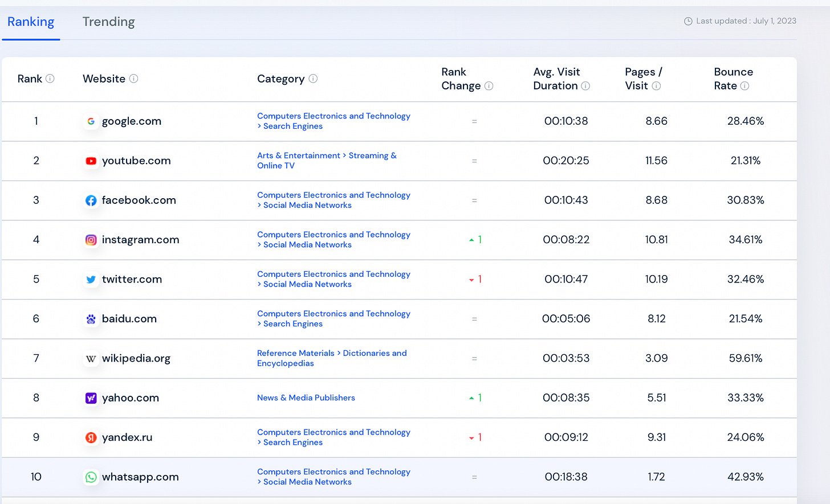Screen dimensions: 830x504
Task: Select the Ranking tab
Action: click(x=31, y=22)
